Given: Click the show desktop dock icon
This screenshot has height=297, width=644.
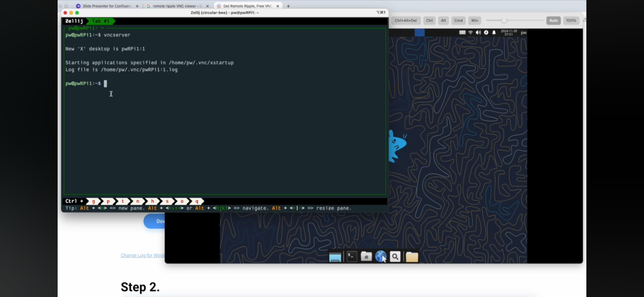Looking at the screenshot, I should [x=335, y=257].
